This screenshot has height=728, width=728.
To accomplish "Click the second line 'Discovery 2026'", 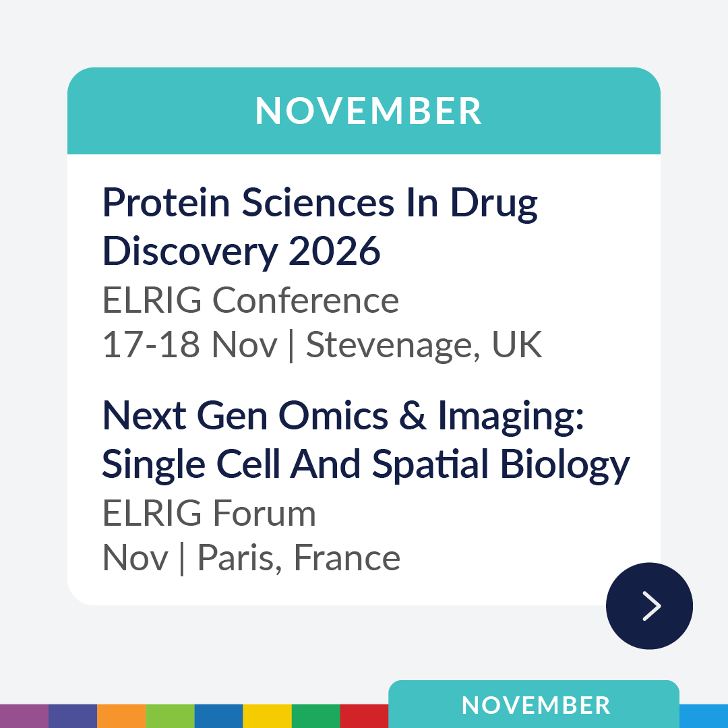I will pyautogui.click(x=241, y=251).
